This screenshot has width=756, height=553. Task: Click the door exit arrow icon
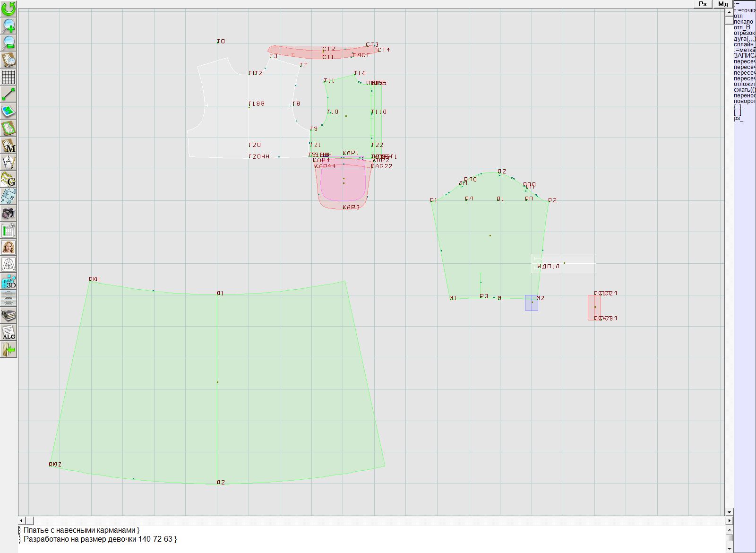9,350
